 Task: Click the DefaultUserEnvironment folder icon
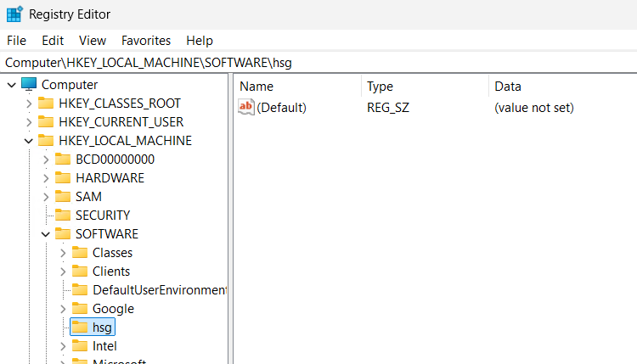[x=80, y=290]
